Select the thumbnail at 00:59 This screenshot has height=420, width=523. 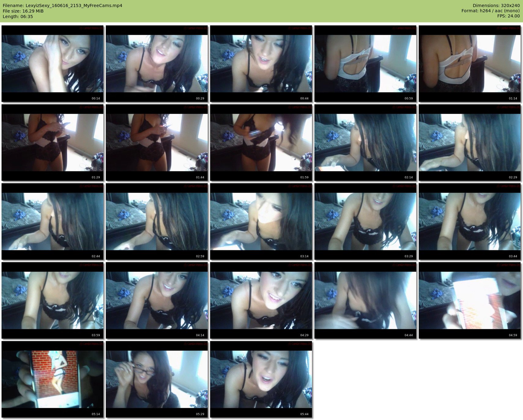tap(365, 64)
